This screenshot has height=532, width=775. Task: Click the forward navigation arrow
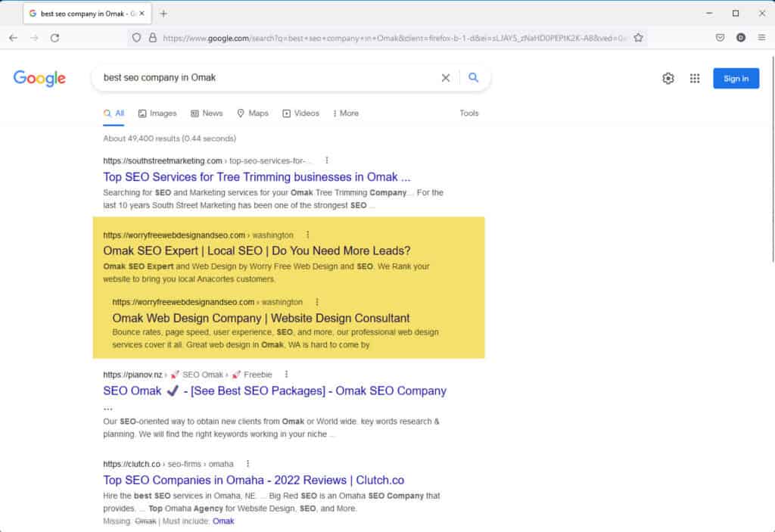point(34,38)
